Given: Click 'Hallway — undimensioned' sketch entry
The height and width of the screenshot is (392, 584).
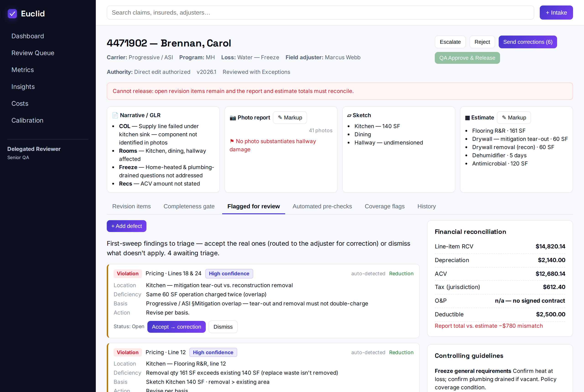Looking at the screenshot, I should (388, 142).
